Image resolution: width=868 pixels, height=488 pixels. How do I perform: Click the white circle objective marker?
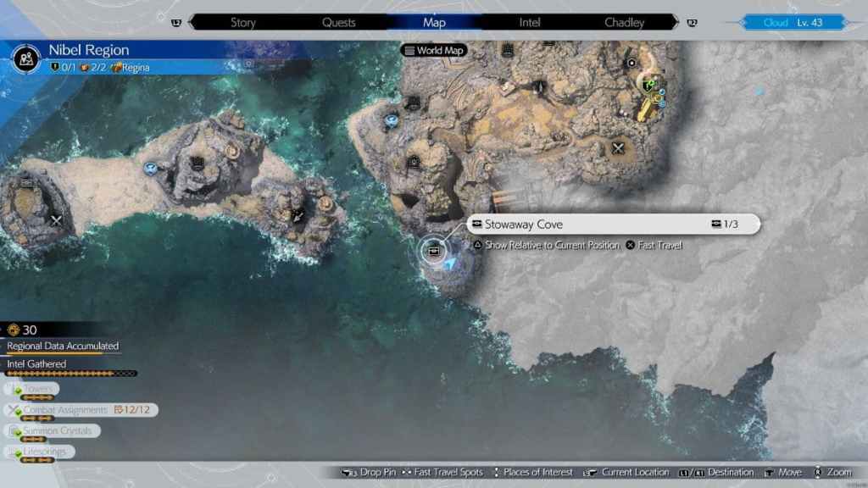631,63
